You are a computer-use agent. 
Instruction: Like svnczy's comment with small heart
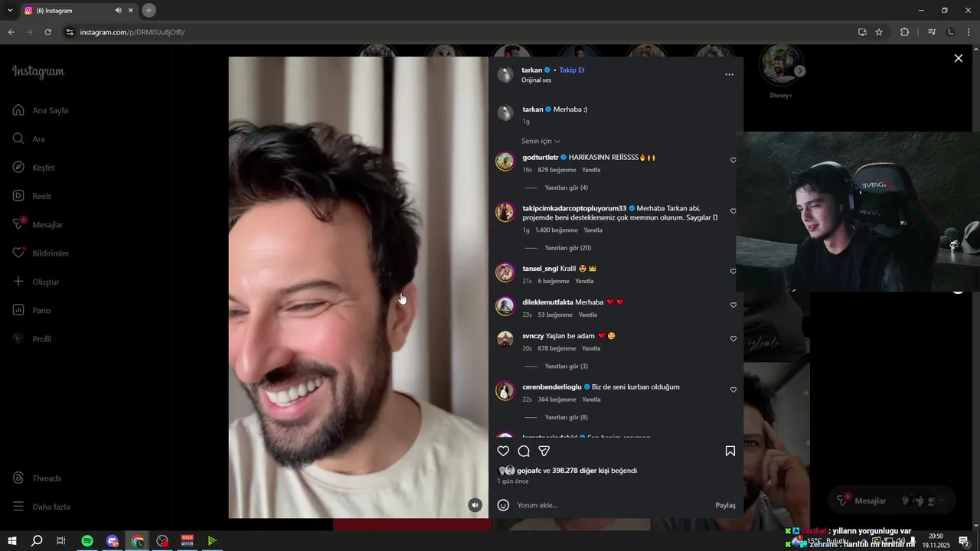point(733,339)
